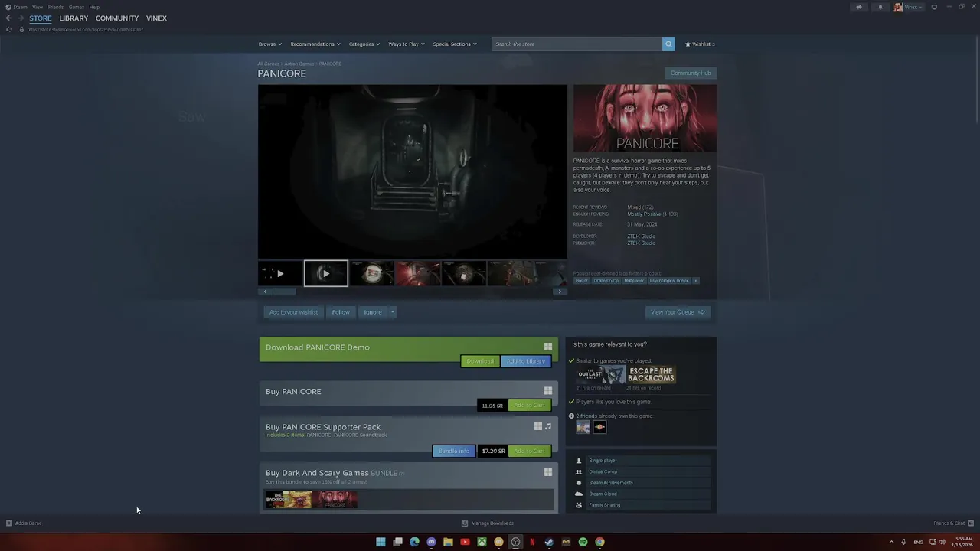Reload the store page

[x=8, y=29]
